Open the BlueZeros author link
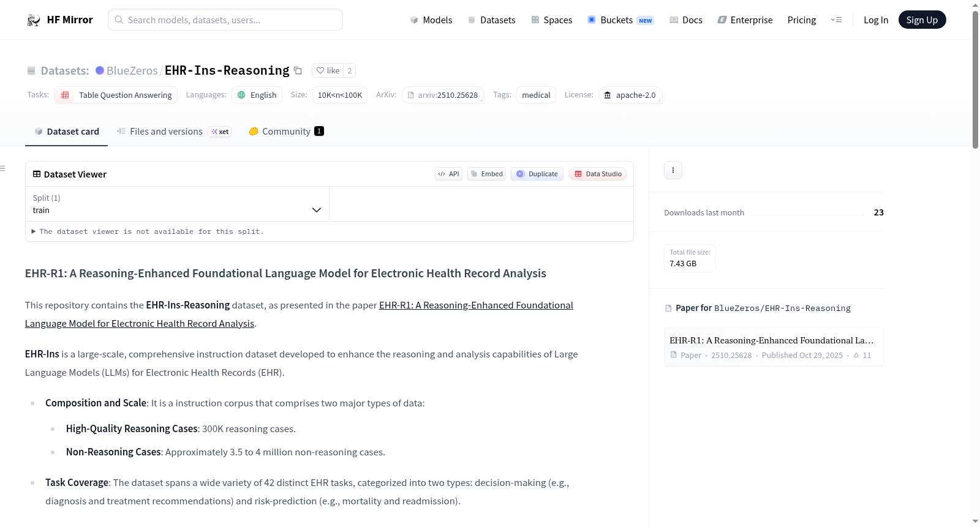Screen dimensions: 980x527 [x=132, y=70]
